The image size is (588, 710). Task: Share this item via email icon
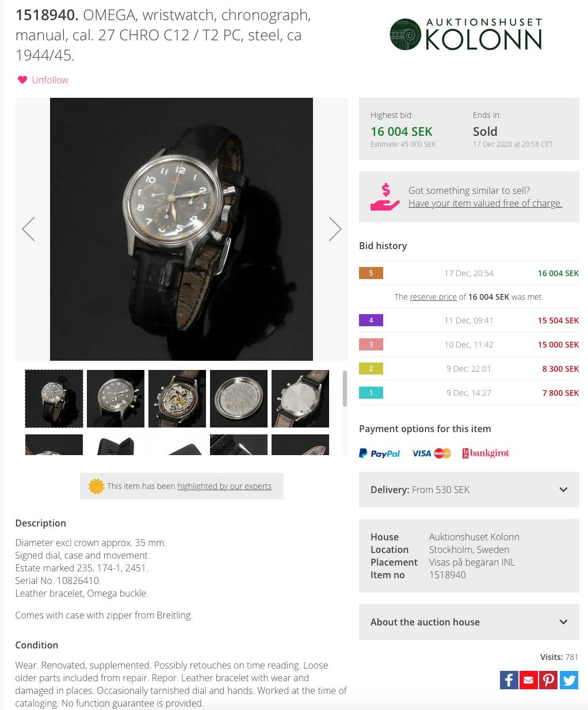(x=528, y=680)
